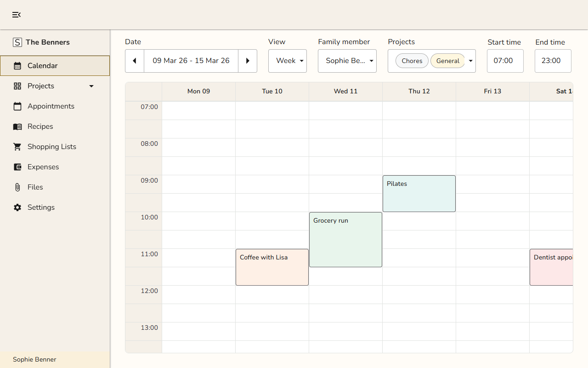The image size is (588, 368).
Task: Click the Start time field
Action: 505,61
